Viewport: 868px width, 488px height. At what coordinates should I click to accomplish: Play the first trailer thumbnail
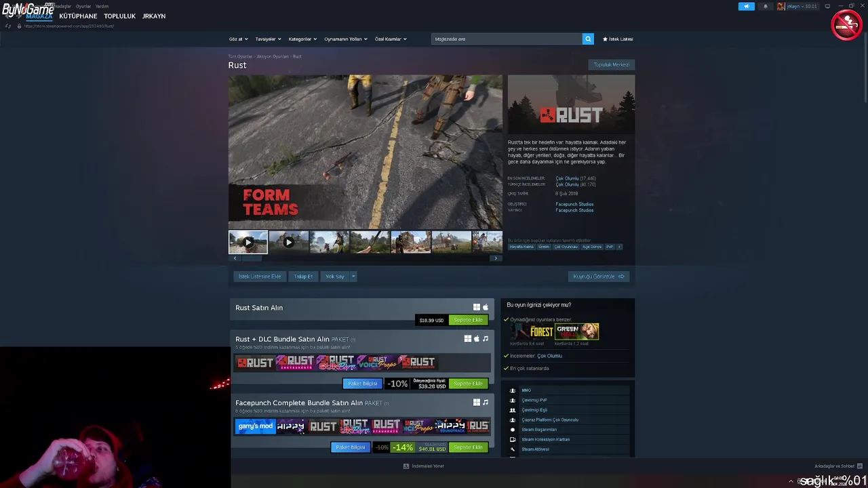pos(248,242)
